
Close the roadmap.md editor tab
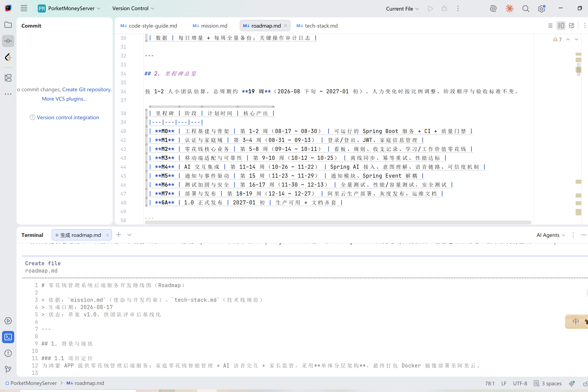286,26
